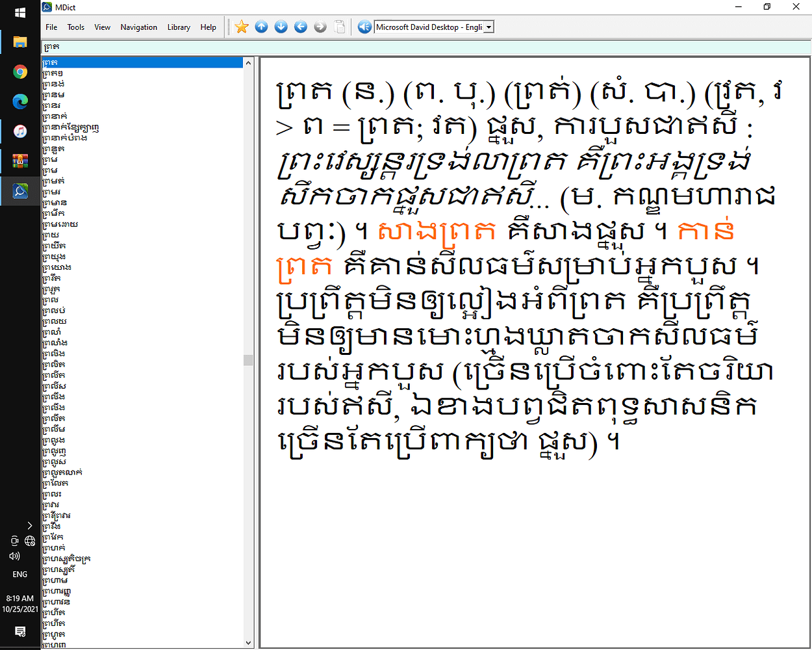Click the word list scrollbar down arrow
This screenshot has width=812, height=650.
[247, 642]
